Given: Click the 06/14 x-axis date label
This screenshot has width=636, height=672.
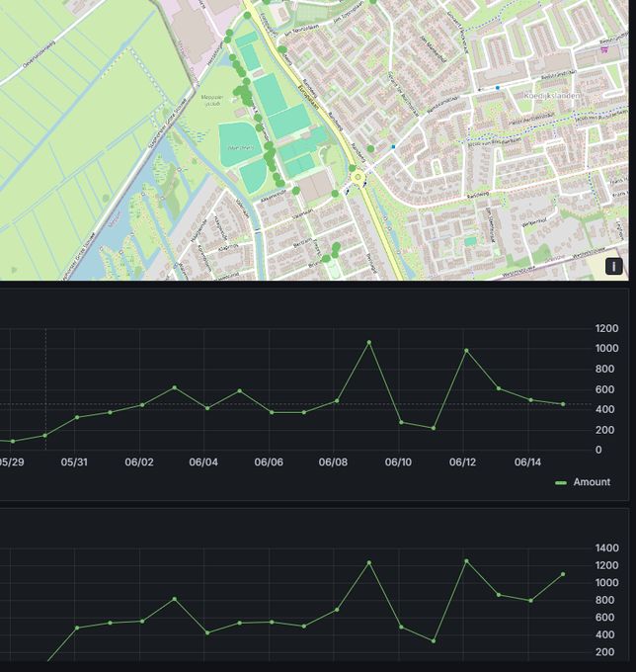Looking at the screenshot, I should [x=527, y=462].
